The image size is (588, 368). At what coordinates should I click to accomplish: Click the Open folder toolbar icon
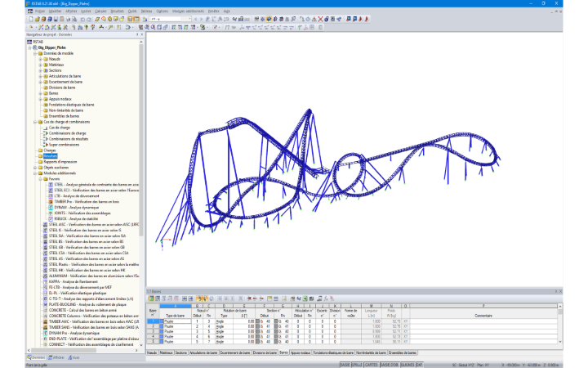click(37, 19)
